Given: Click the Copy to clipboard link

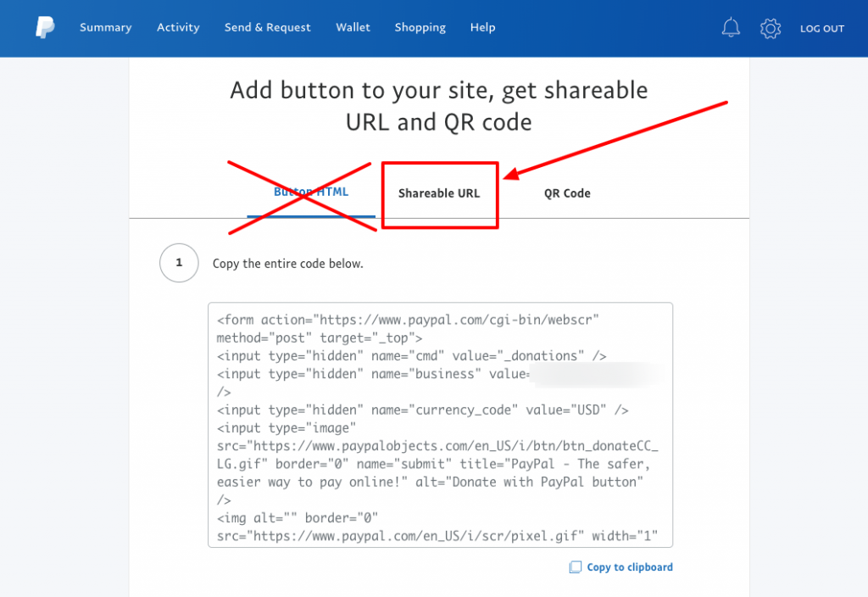Looking at the screenshot, I should point(630,566).
